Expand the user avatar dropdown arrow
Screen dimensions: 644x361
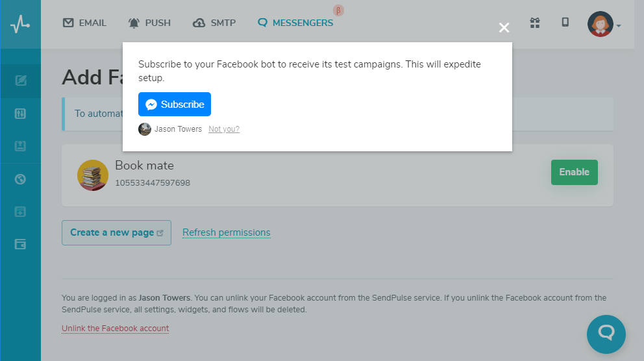tap(619, 26)
